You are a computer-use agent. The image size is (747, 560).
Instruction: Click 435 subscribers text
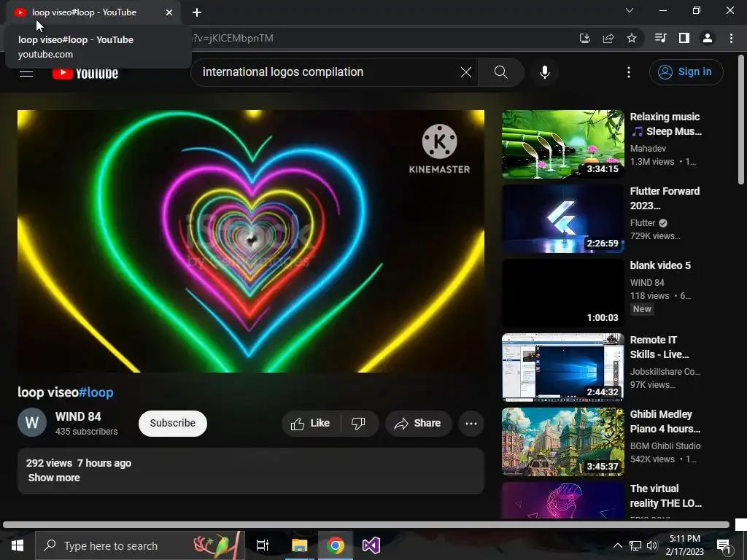(x=86, y=432)
